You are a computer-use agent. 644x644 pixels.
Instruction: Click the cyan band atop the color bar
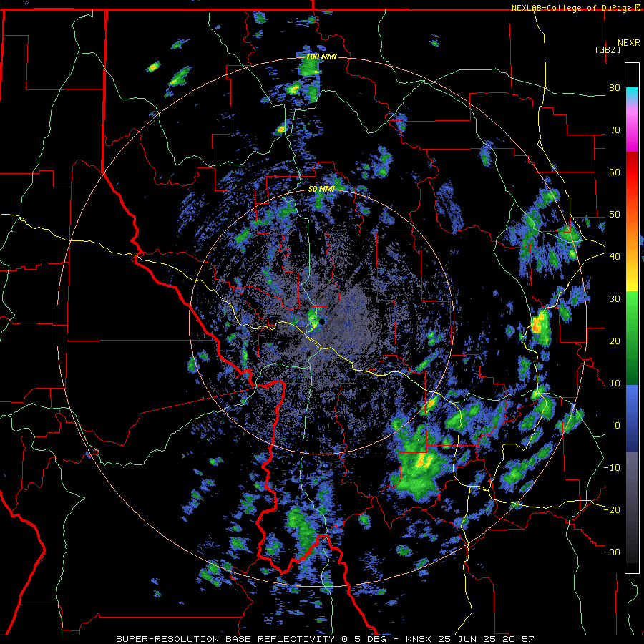[632, 94]
